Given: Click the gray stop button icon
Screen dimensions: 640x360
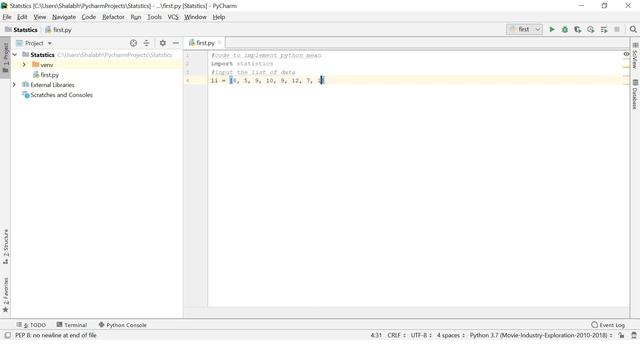Looking at the screenshot, I should 617,29.
